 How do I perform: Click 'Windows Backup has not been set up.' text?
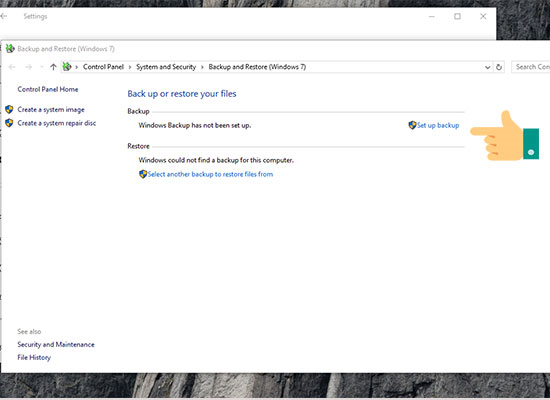pos(195,125)
